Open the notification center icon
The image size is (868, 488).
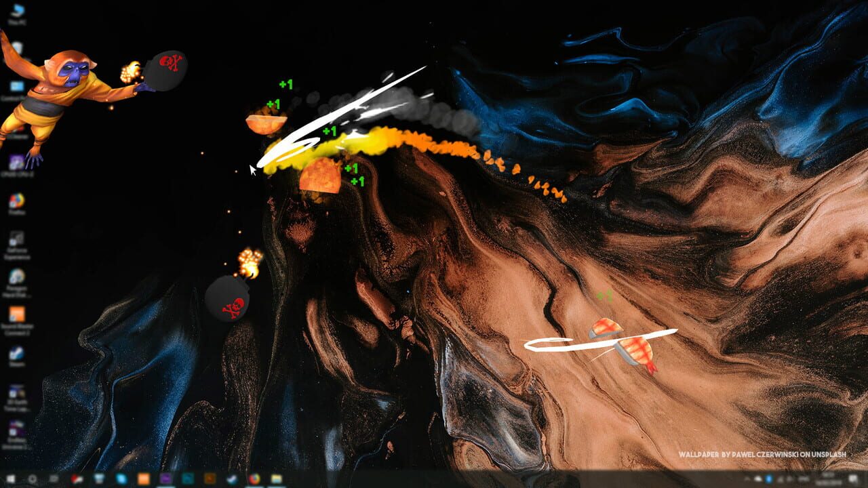tap(853, 479)
